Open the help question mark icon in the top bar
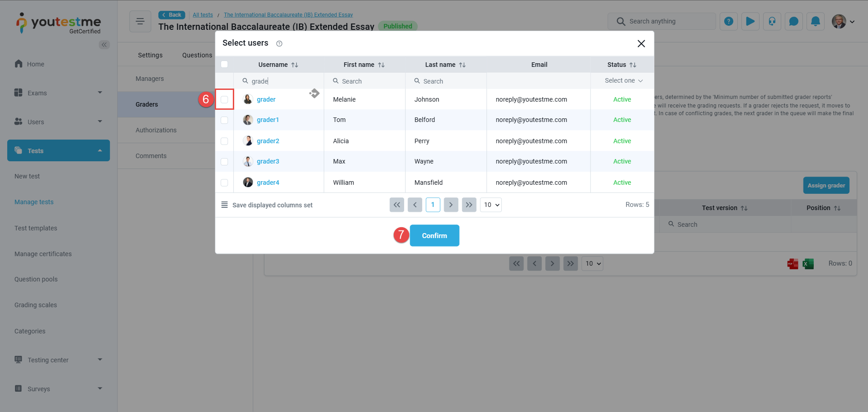 (728, 21)
